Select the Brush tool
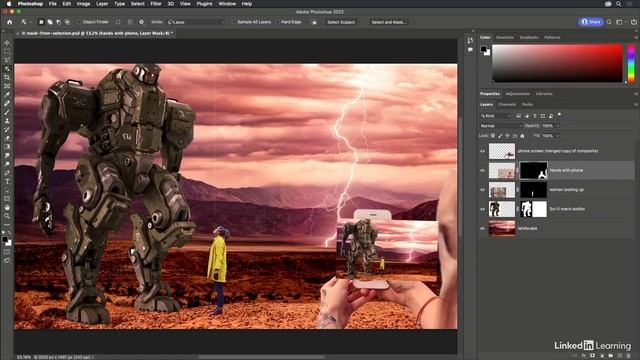This screenshot has height=360, width=640. coord(7,112)
